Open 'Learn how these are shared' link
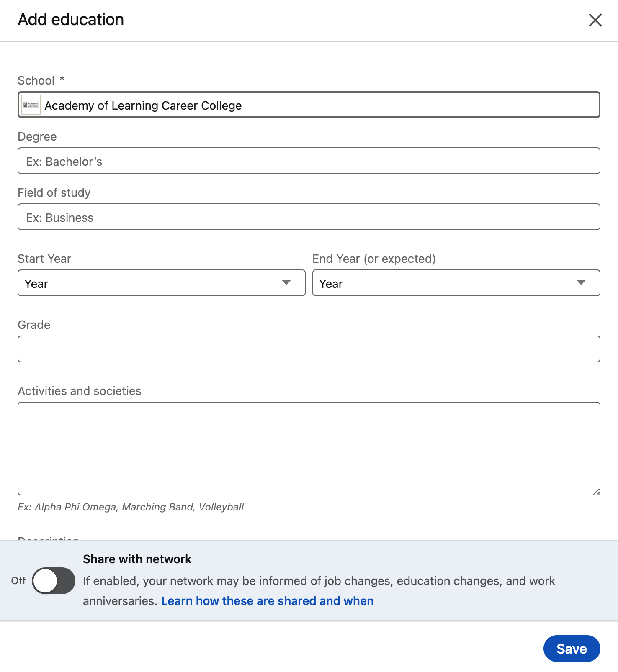 tap(267, 601)
